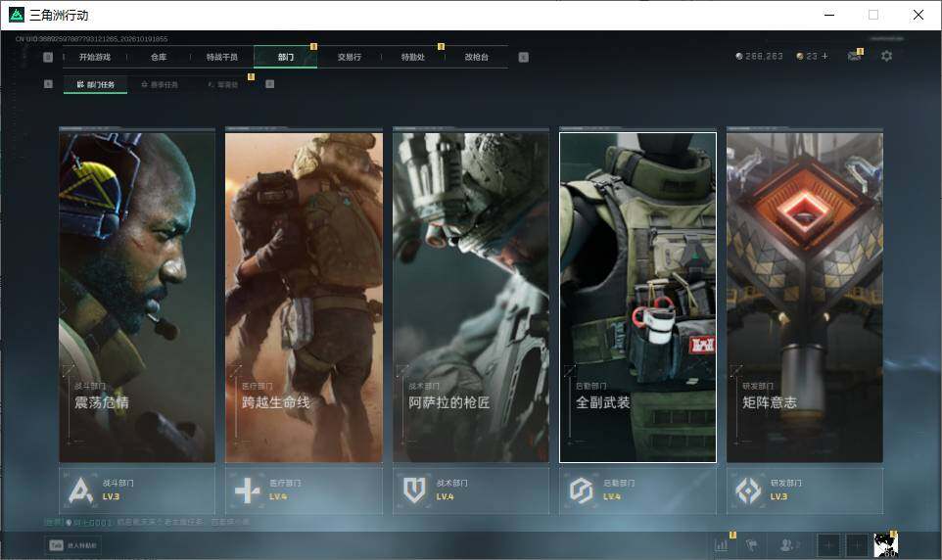Viewport: 942px width, 560px height.
Task: Select the 战术部门 LV.4 panel label
Action: tap(452, 490)
